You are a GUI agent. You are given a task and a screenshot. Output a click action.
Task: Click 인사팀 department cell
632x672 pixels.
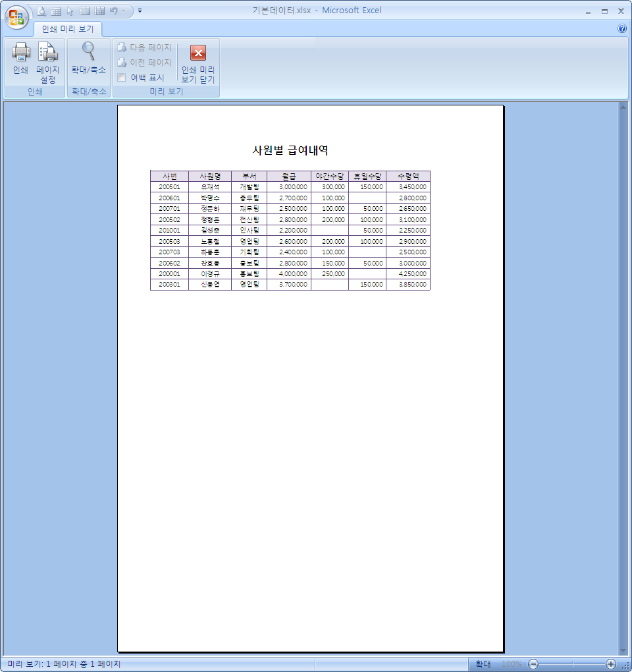(250, 231)
